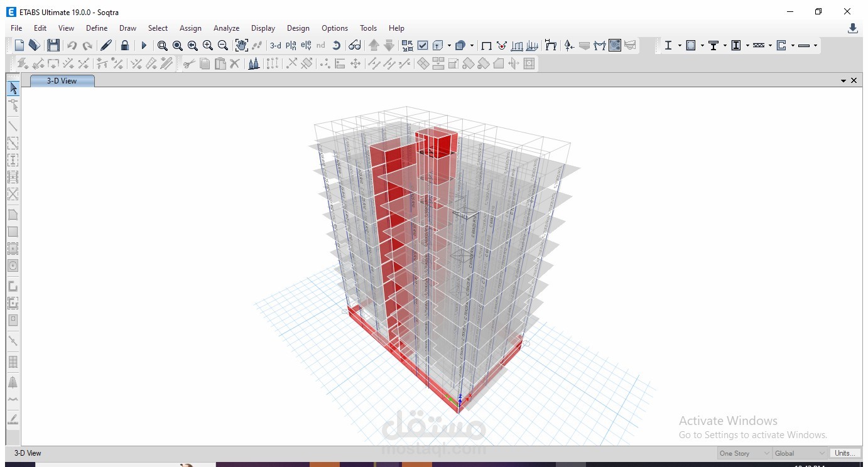Viewport: 868px width, 467px height.
Task: Select the 3-D View tab
Action: pyautogui.click(x=62, y=81)
